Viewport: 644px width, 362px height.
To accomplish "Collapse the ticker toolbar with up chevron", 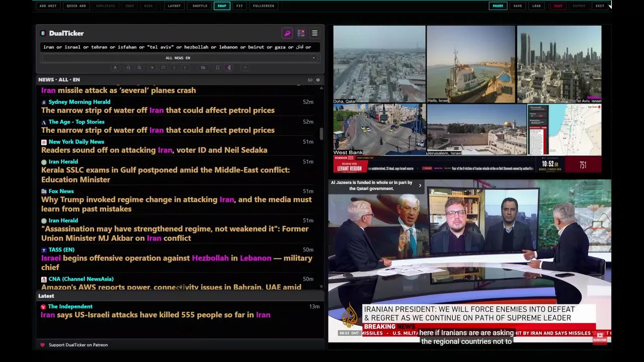I will click(x=245, y=67).
